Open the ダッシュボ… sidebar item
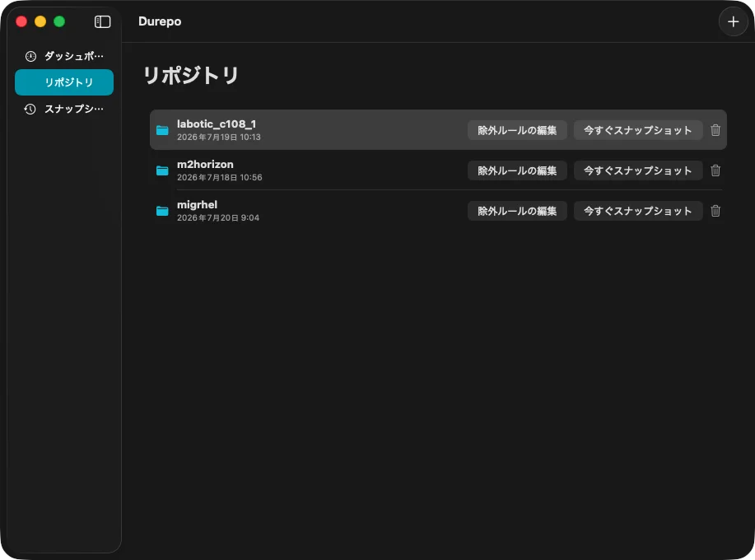 tap(64, 56)
